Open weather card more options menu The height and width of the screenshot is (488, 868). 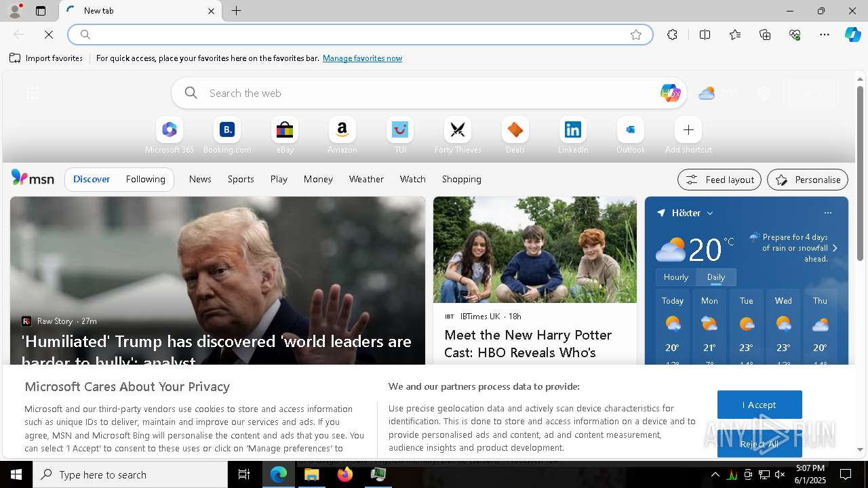tap(828, 213)
